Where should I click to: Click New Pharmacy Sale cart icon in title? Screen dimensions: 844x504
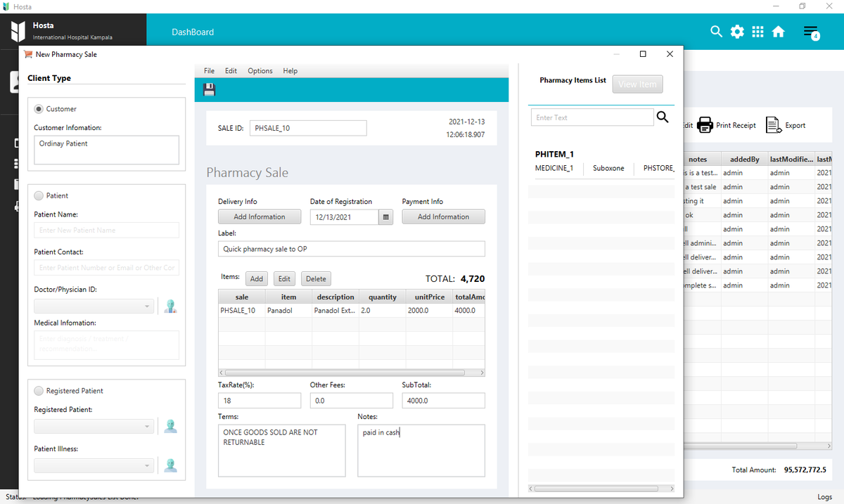(x=28, y=54)
